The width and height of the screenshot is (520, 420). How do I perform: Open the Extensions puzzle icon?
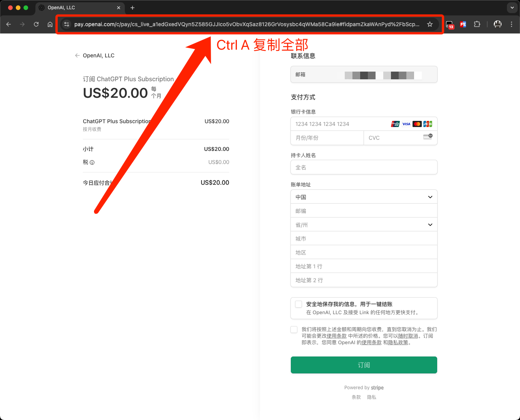[477, 24]
